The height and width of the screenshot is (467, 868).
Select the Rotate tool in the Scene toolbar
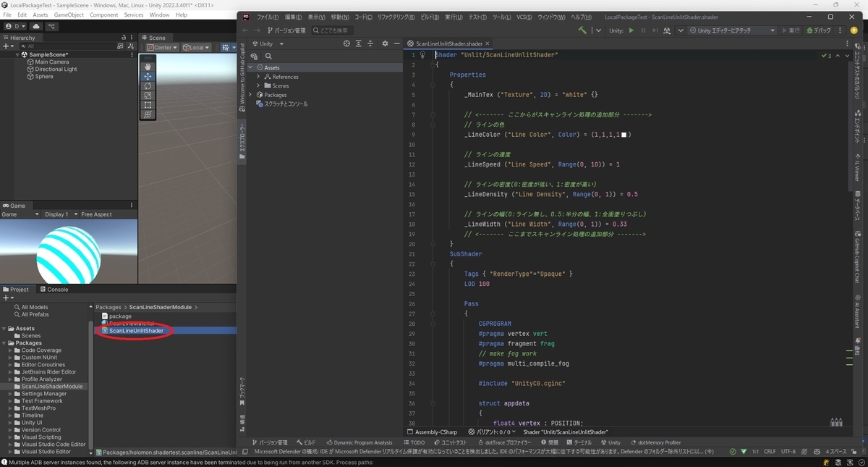coord(148,86)
